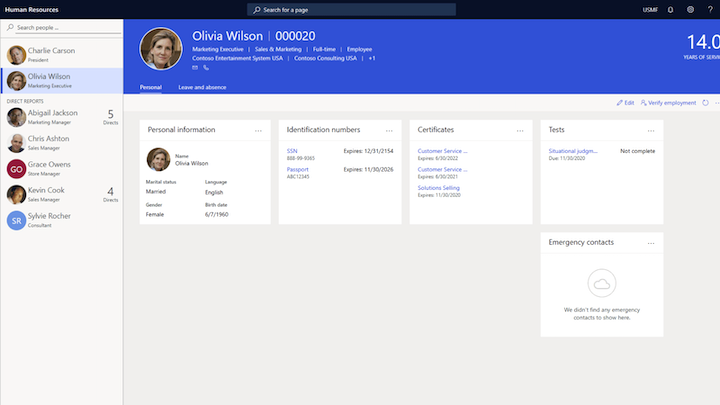
Task: Click the email icon under Olivia Wilson
Action: (x=195, y=68)
